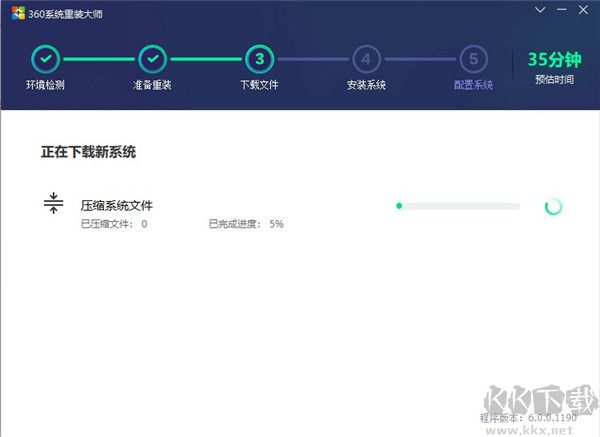Select the completed 环境检测 step circle
The width and height of the screenshot is (600, 437).
46,59
